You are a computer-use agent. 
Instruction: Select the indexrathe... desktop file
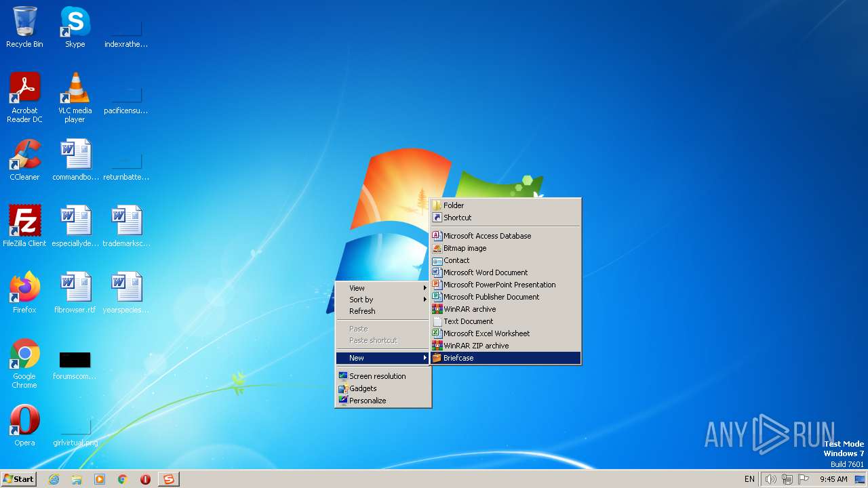click(x=126, y=34)
